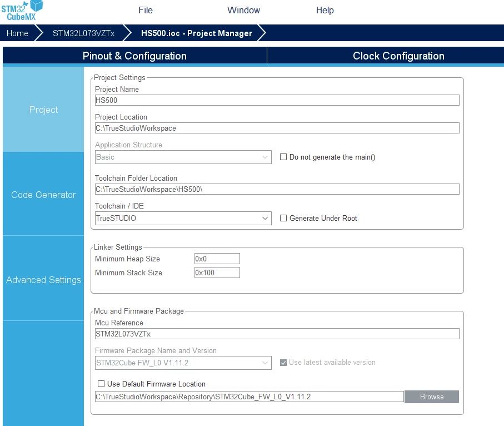504x426 pixels.
Task: Open Advanced Settings side tab
Action: tap(43, 280)
